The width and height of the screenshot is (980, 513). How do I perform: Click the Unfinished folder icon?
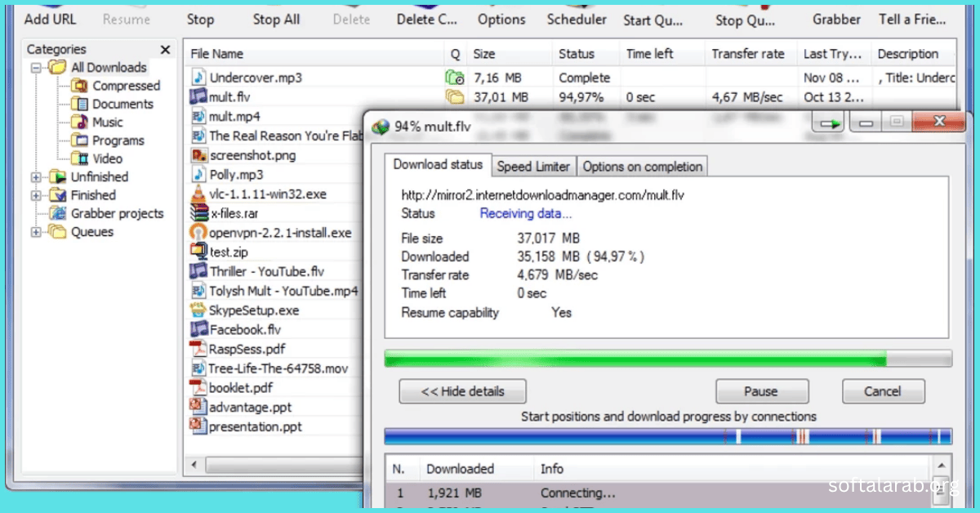tap(57, 176)
